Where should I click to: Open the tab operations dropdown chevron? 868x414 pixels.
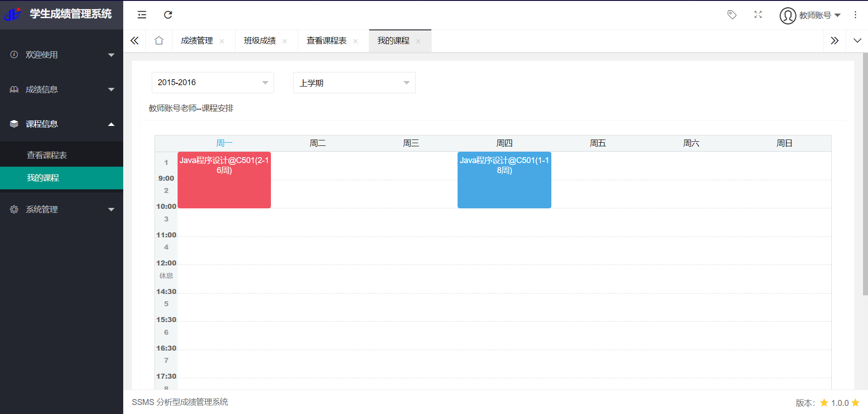point(857,41)
